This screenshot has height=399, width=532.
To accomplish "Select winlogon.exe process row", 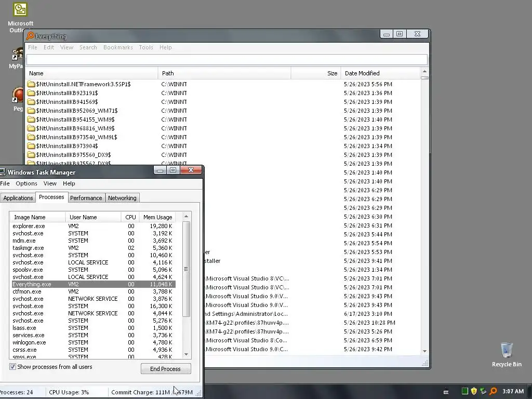I will pyautogui.click(x=94, y=342).
